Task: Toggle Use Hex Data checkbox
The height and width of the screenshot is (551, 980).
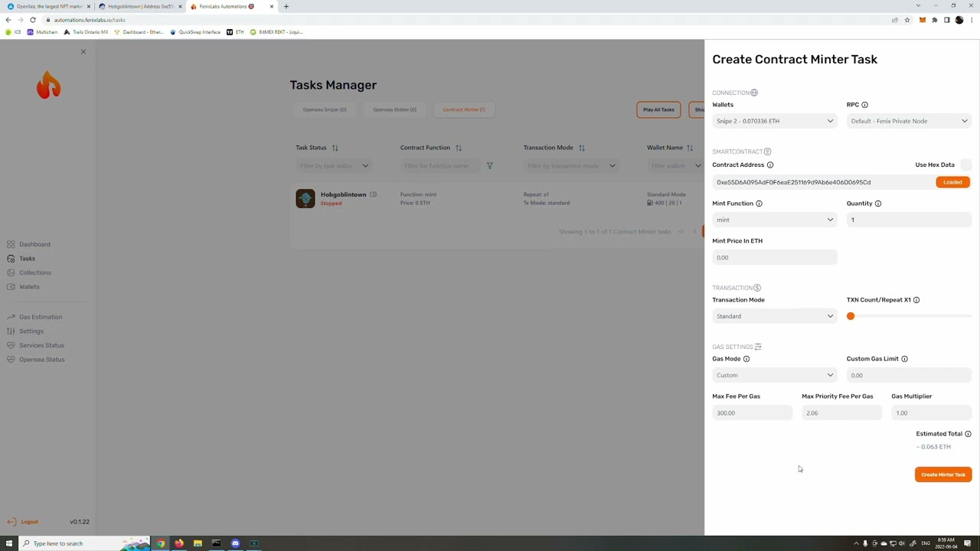Action: [966, 165]
